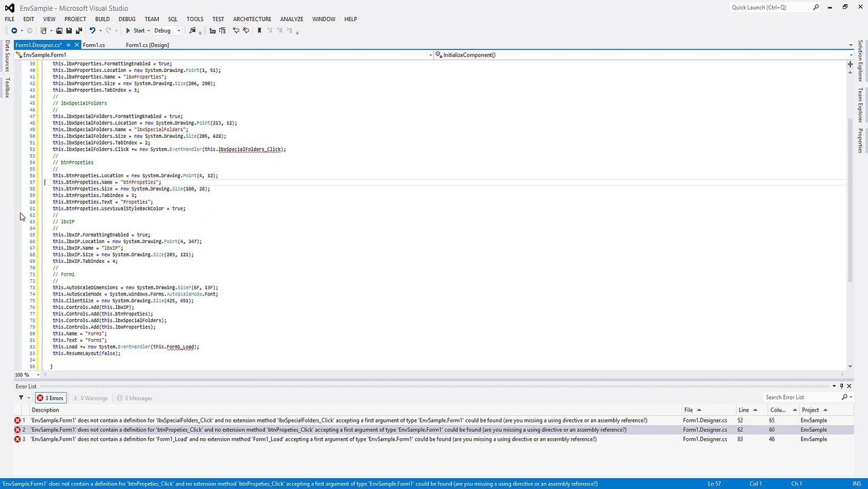Open the EDIT menu
The image size is (868, 489).
coord(29,19)
